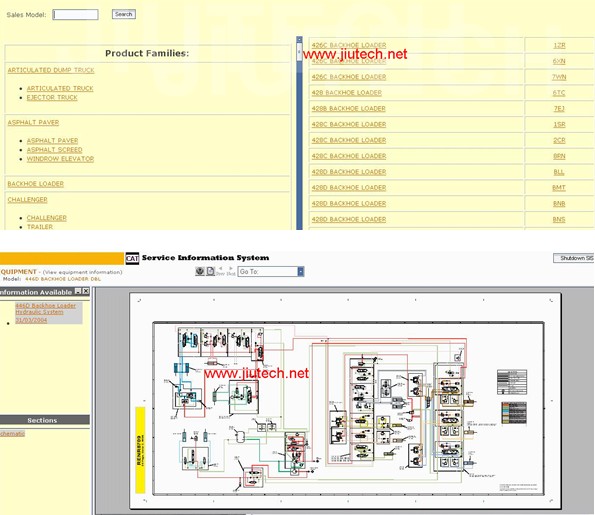Open the ASPHALT PAVER bullet link
The width and height of the screenshot is (595, 515).
[x=52, y=141]
